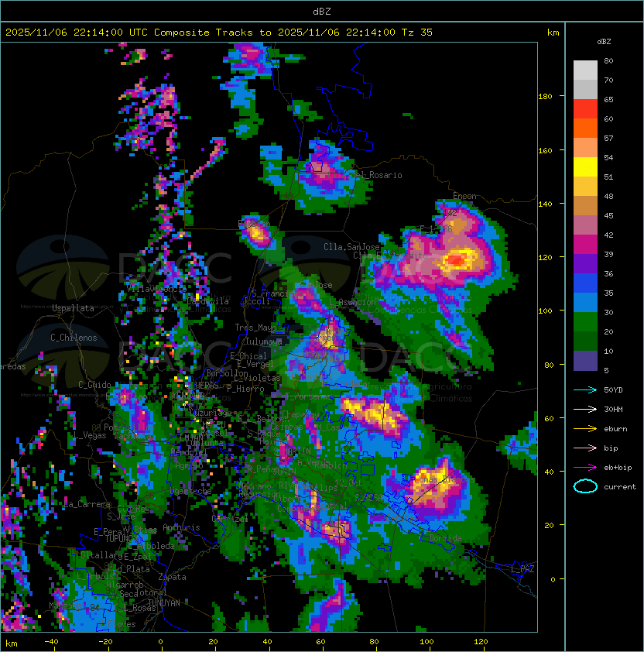
Task: Click the 'Anchoris' place label
Action: click(x=181, y=527)
